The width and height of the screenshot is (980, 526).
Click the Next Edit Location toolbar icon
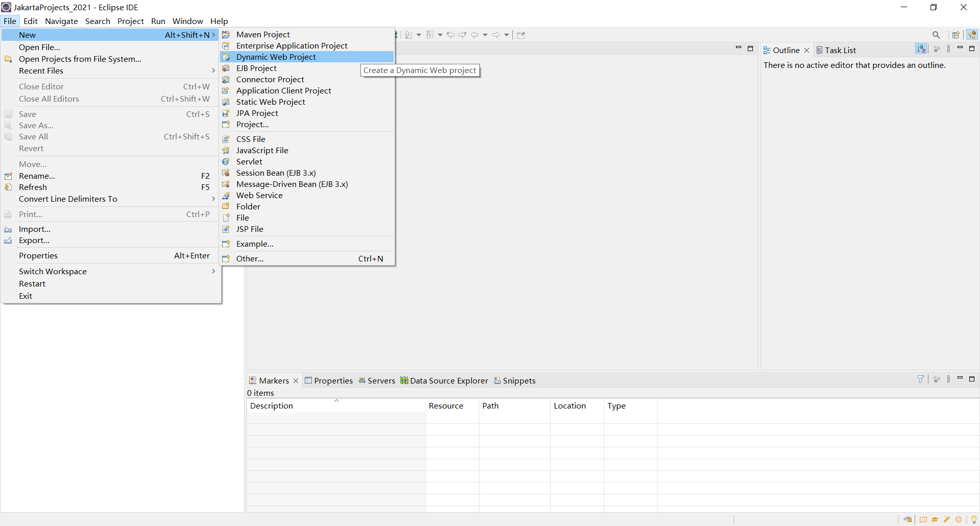click(462, 35)
